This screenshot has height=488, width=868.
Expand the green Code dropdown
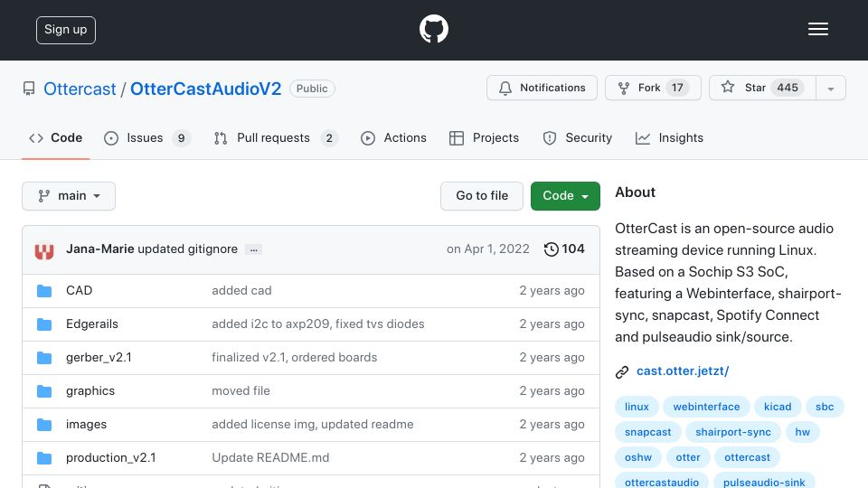click(x=565, y=196)
